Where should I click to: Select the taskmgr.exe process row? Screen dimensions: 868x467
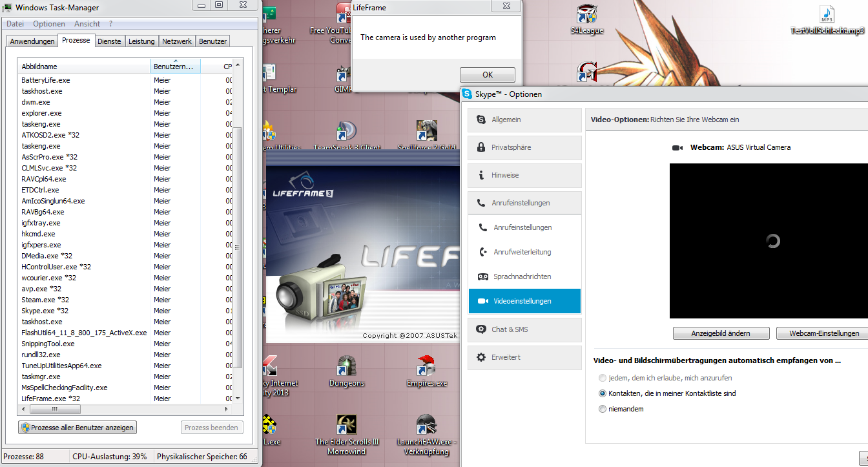[125, 377]
